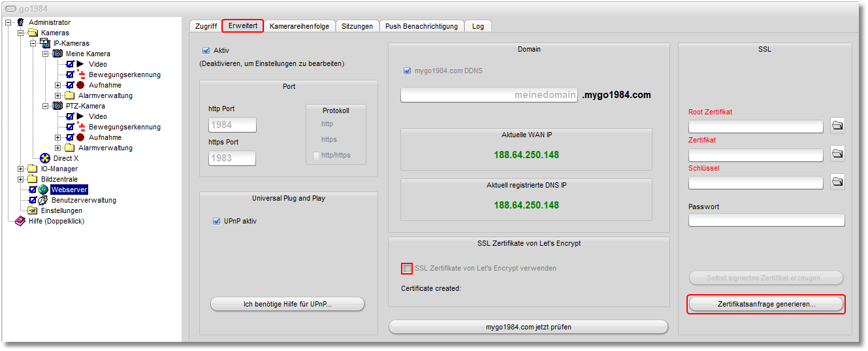Browse for Schlüssel file with folder icon
Screen dimensions: 868x351
tap(837, 182)
